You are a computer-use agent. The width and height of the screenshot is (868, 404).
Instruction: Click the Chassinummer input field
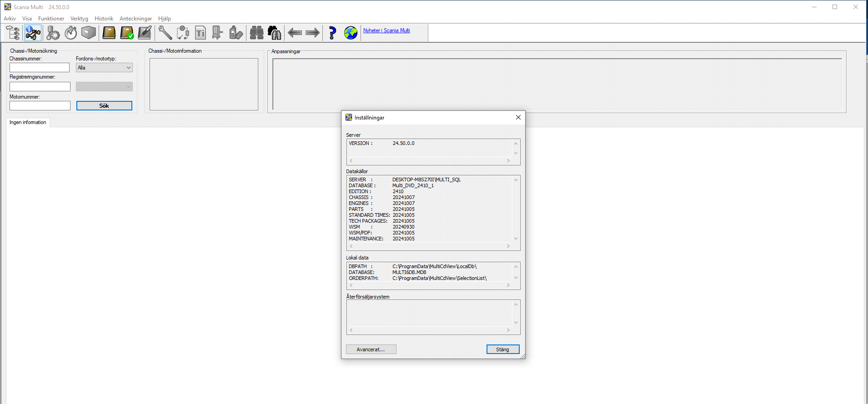(40, 68)
